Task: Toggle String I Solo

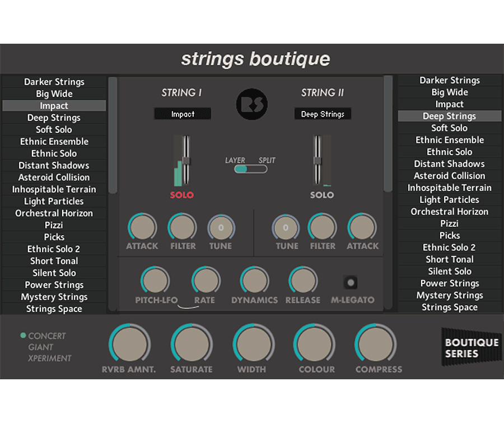Action: click(x=182, y=195)
